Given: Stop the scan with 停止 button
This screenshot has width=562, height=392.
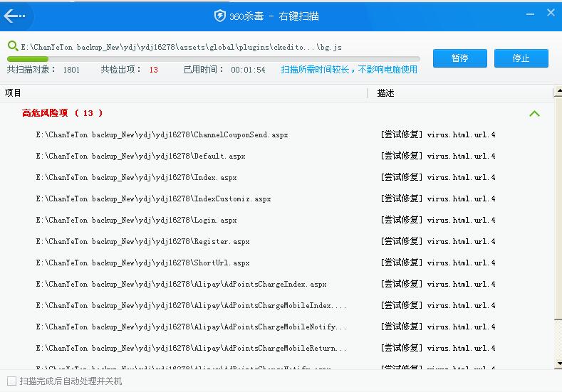Looking at the screenshot, I should click(x=521, y=58).
